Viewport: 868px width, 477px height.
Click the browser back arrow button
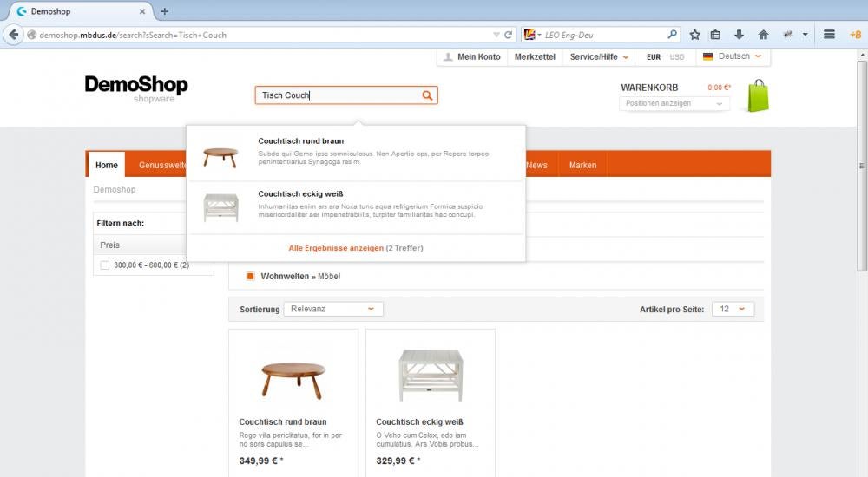(14, 35)
